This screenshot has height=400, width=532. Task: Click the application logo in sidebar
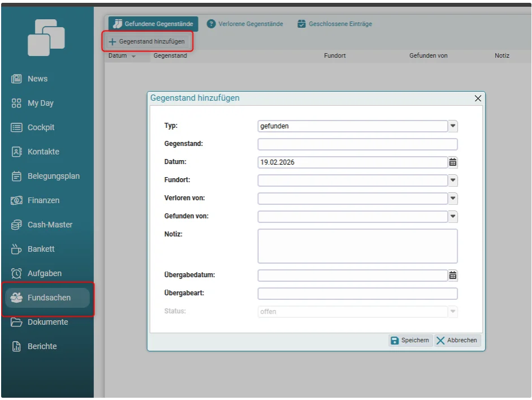[46, 37]
